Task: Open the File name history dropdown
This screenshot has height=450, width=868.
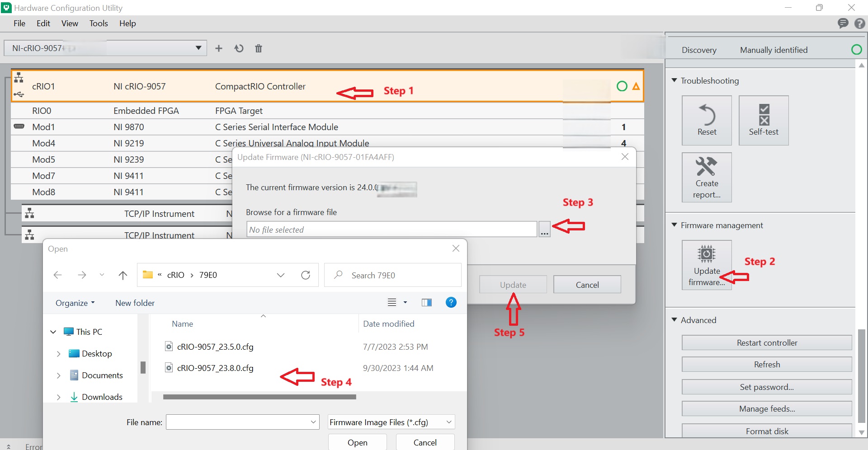Action: 313,422
